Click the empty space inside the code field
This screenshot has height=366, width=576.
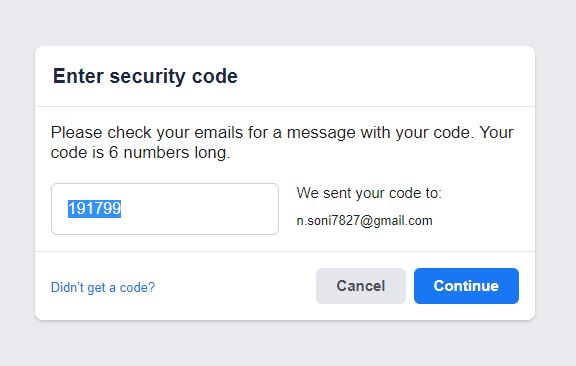200,209
